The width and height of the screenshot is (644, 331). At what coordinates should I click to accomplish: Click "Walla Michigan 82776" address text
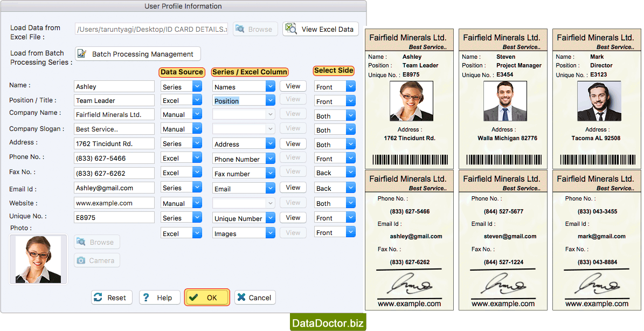[x=507, y=138]
